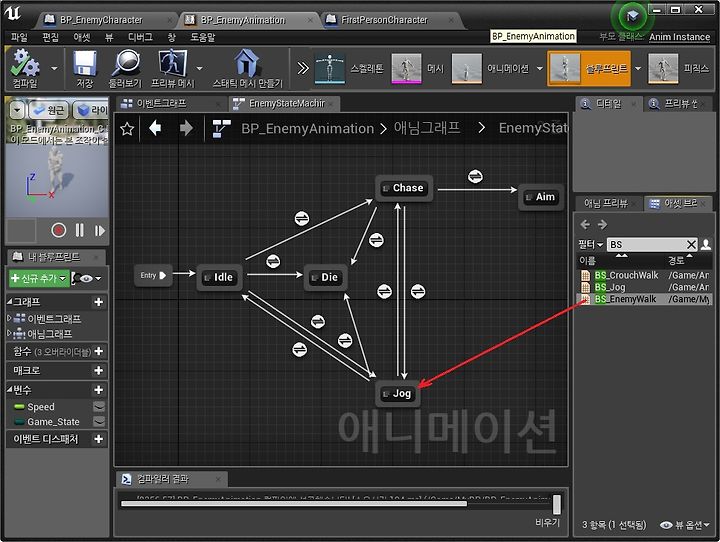Image resolution: width=720 pixels, height=542 pixels.
Task: Select the Chase state node
Action: pos(404,188)
